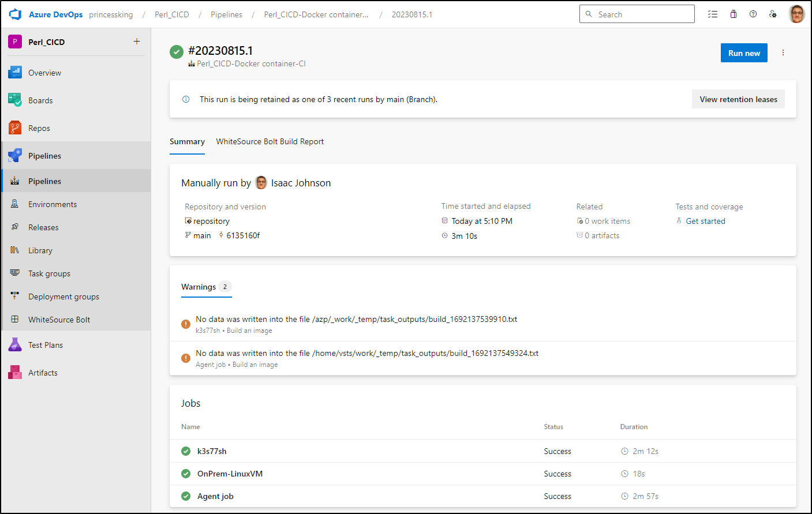Click the Perl_CICD breadcrumb link
Viewport: 812px width, 514px height.
pyautogui.click(x=171, y=14)
